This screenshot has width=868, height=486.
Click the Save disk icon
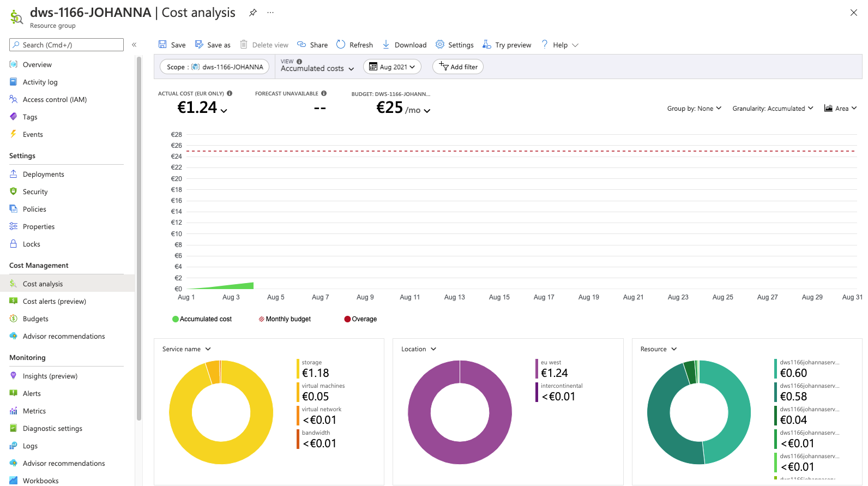pyautogui.click(x=162, y=45)
